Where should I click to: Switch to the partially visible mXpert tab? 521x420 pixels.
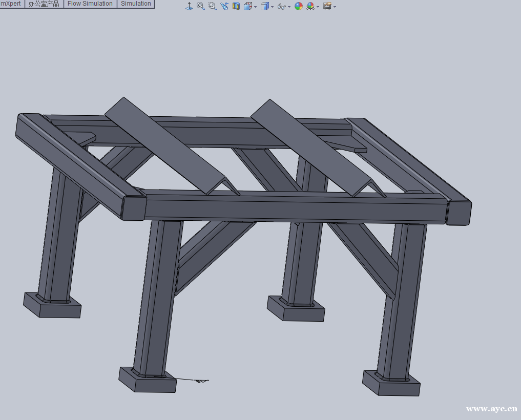click(11, 4)
